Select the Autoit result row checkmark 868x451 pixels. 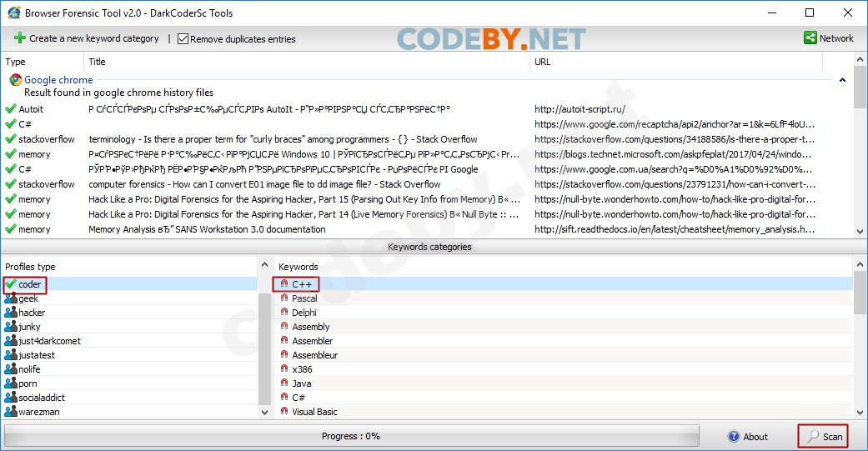click(x=11, y=109)
